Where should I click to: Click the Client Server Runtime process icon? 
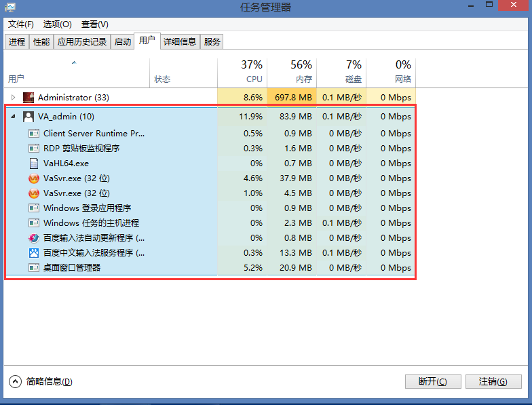(34, 134)
